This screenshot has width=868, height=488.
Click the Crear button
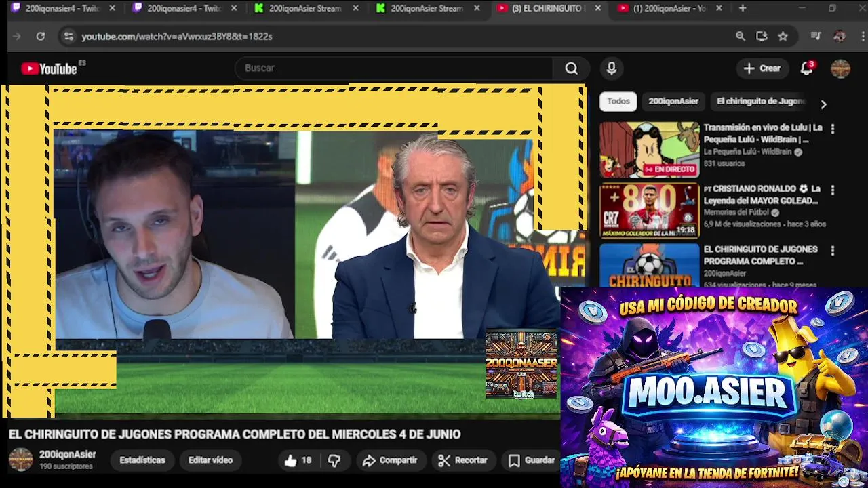[x=762, y=68]
